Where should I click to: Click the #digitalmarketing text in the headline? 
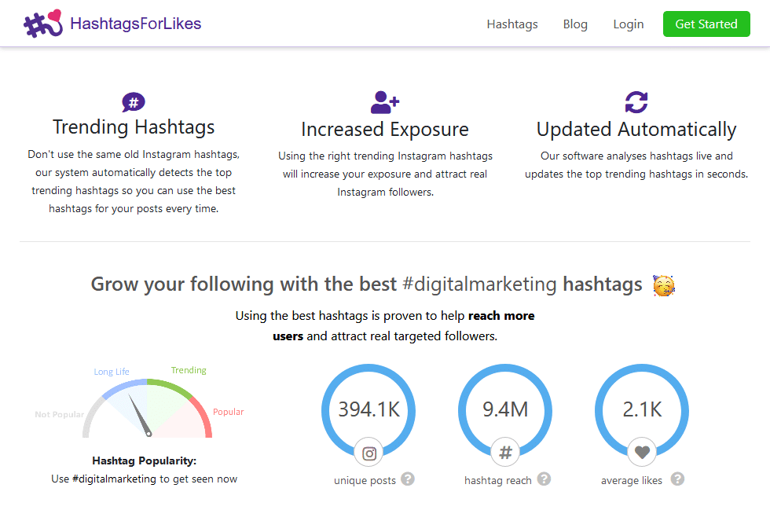[479, 284]
